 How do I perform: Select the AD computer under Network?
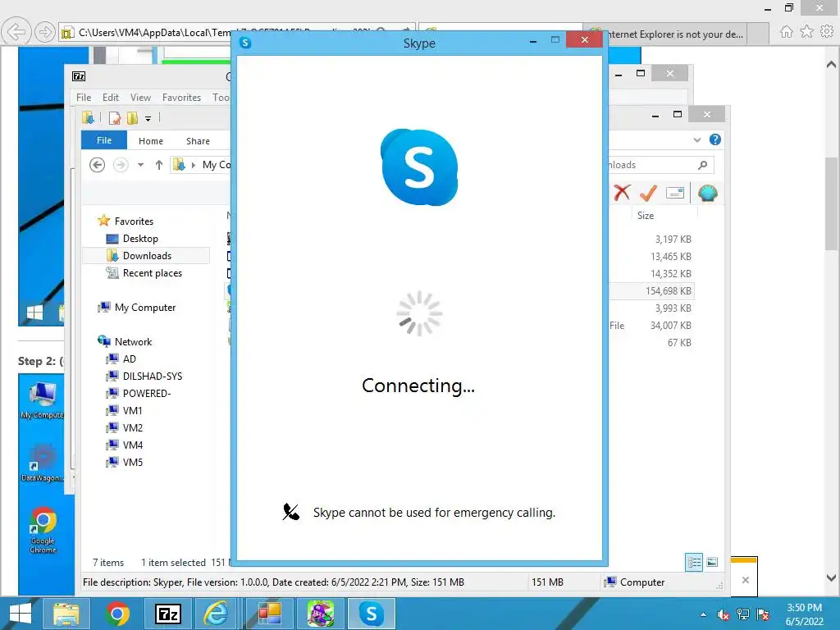click(129, 359)
